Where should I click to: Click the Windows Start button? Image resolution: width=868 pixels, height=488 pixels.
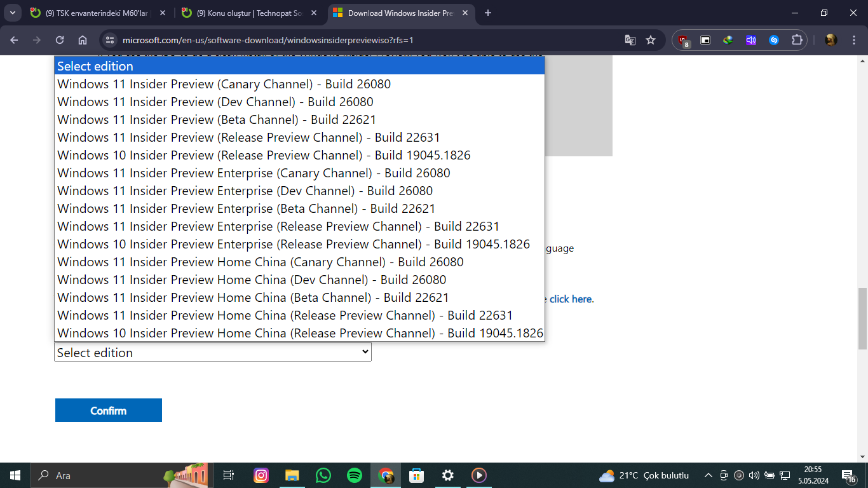pyautogui.click(x=15, y=475)
